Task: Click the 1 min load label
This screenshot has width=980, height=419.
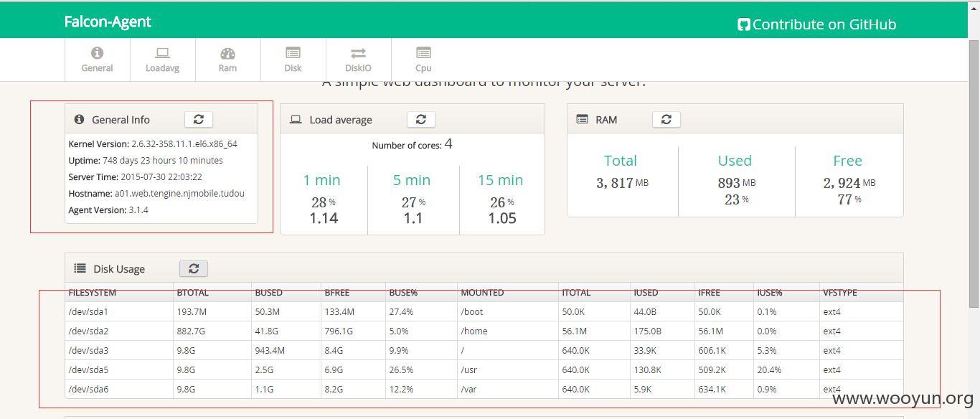Action: (321, 180)
